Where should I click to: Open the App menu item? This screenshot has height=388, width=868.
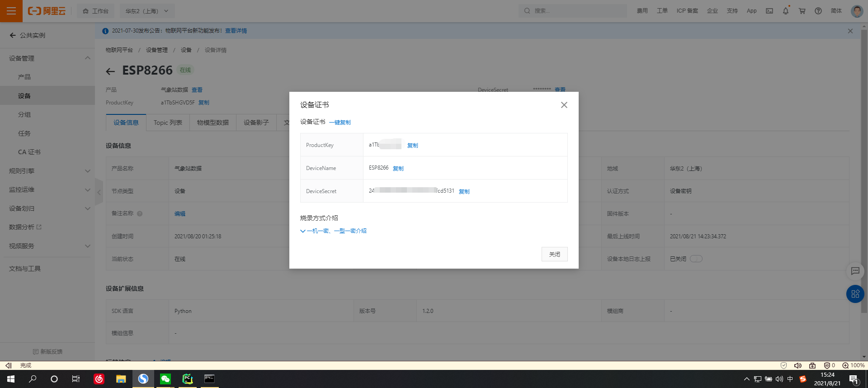751,11
